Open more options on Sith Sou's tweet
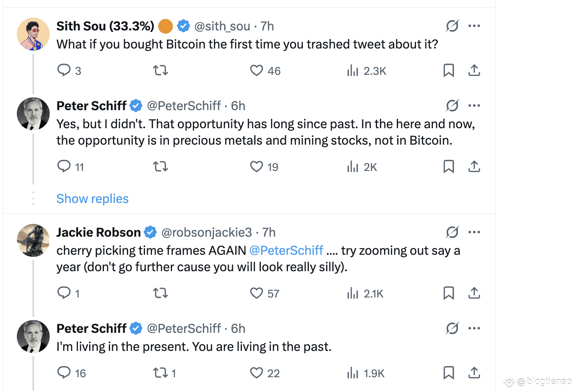575x392 pixels. [474, 26]
